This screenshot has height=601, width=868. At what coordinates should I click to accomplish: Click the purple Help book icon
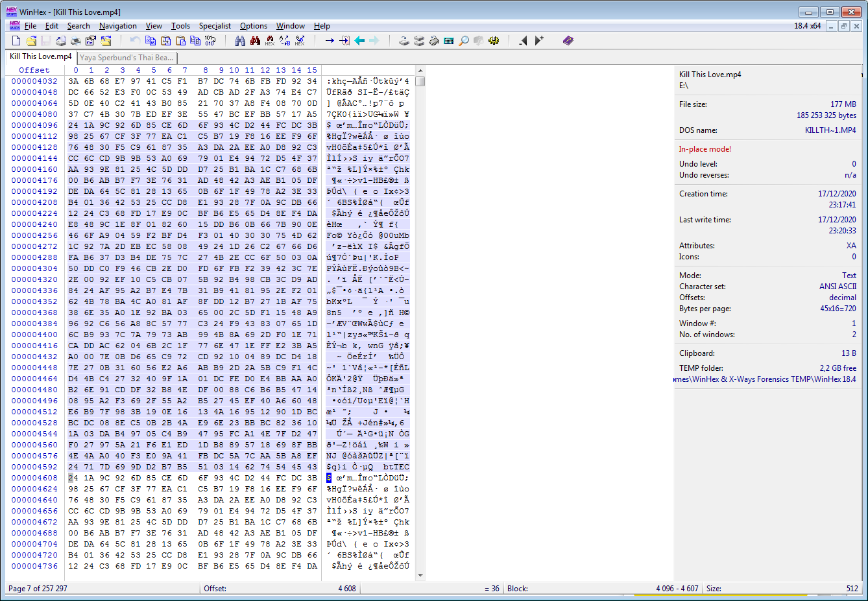568,41
